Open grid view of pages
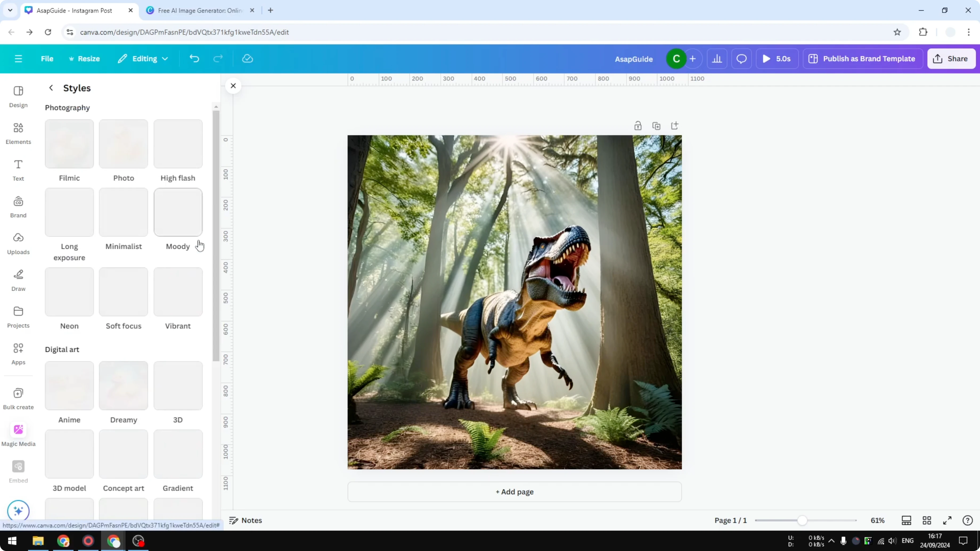Image resolution: width=980 pixels, height=551 pixels. pos(927,520)
